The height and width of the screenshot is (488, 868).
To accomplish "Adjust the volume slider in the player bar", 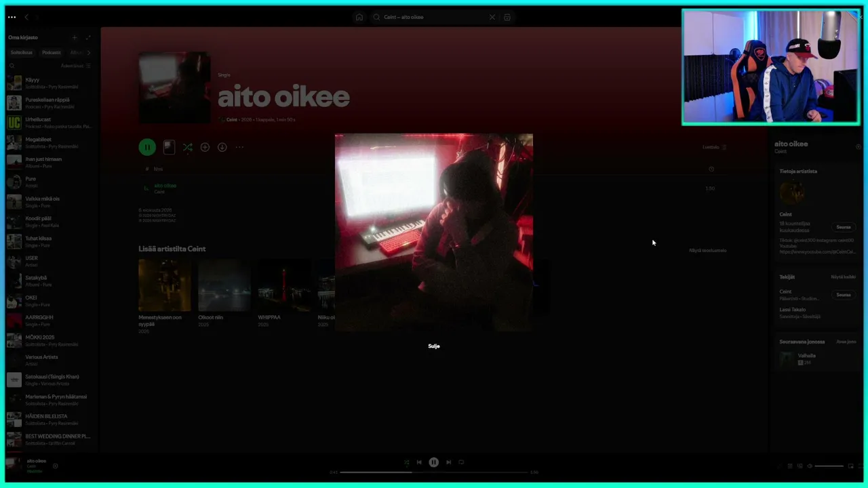I will [x=829, y=466].
